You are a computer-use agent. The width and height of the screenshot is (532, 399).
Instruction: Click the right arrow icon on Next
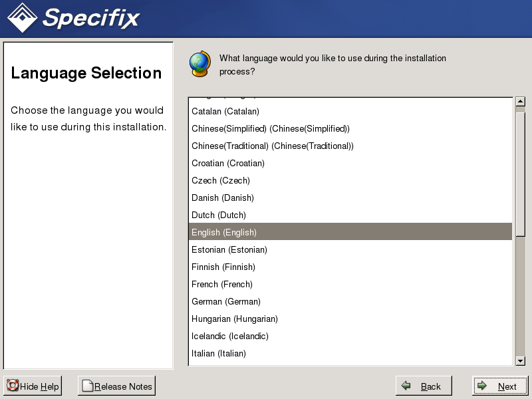(x=482, y=386)
